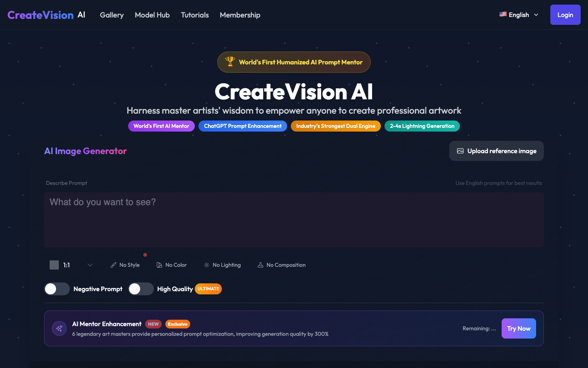Turn on High Quality mode
Viewport: 588px width, 368px height.
click(141, 289)
